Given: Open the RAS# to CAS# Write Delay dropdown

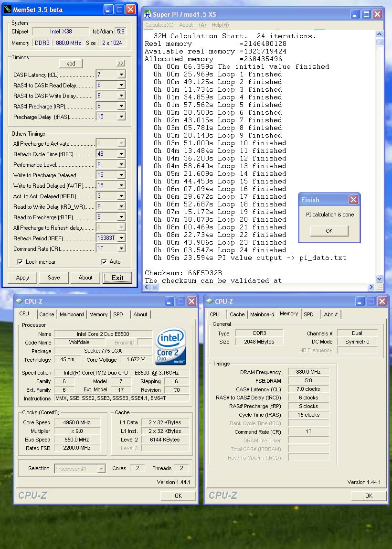Looking at the screenshot, I should [121, 96].
